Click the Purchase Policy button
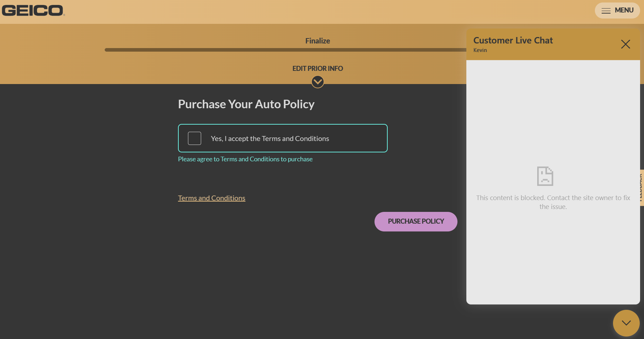Screen dimensions: 644x339 pyautogui.click(x=416, y=221)
